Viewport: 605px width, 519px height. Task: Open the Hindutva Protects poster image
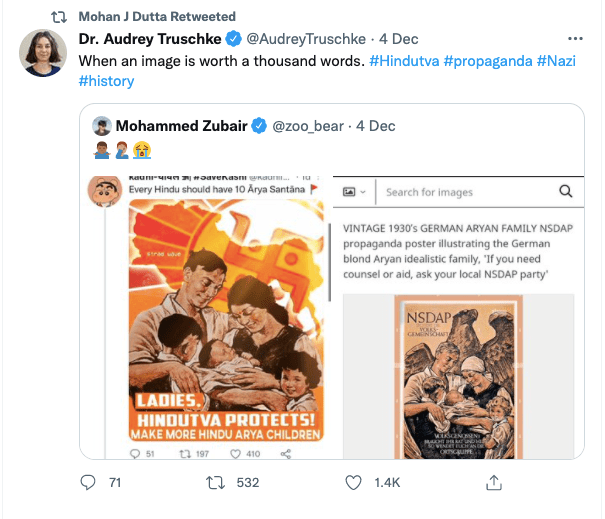coord(227,320)
